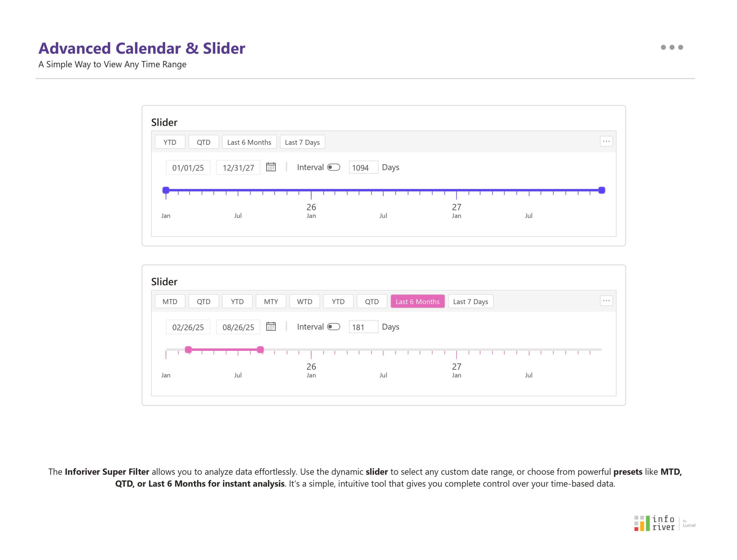Image resolution: width=737 pixels, height=560 pixels.
Task: Edit the 1094 Days interval value
Action: click(x=363, y=167)
